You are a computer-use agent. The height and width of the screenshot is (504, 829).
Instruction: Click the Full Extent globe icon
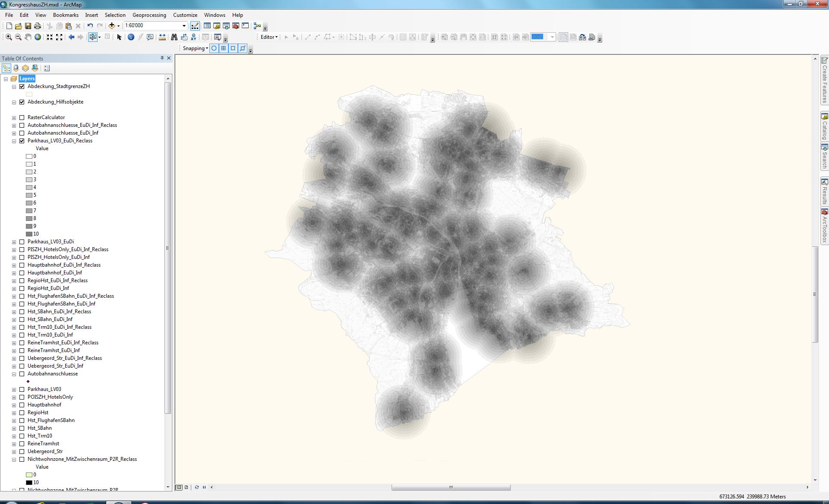38,37
